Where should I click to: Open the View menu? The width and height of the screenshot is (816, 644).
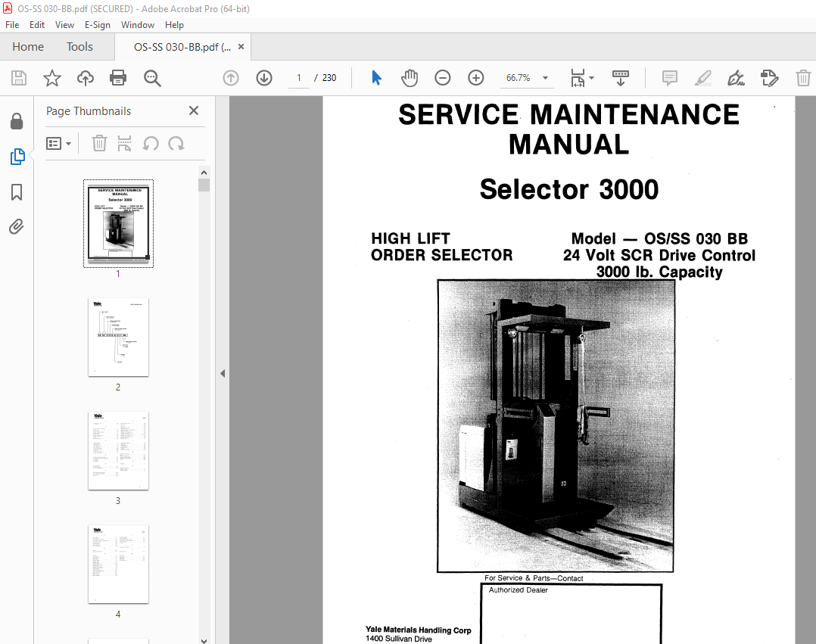(x=64, y=25)
